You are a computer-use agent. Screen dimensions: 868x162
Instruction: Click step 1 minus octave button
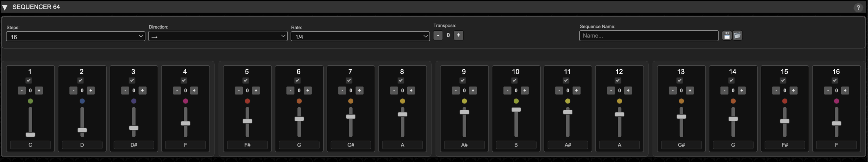[x=22, y=91]
